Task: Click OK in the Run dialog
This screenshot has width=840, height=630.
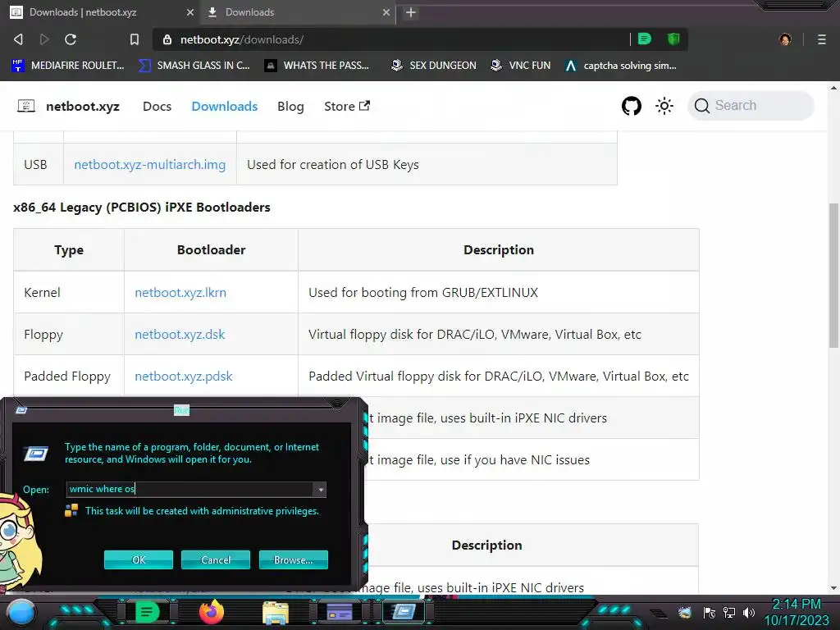Action: tap(139, 559)
